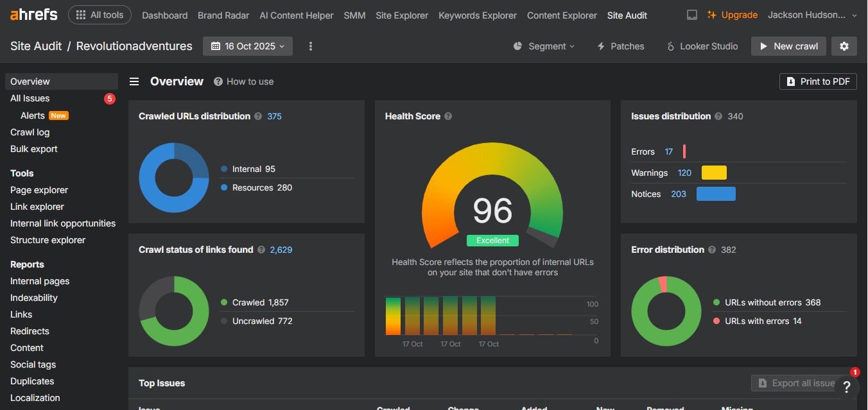This screenshot has height=410, width=868.
Task: Open Link explorer tool
Action: (x=37, y=207)
